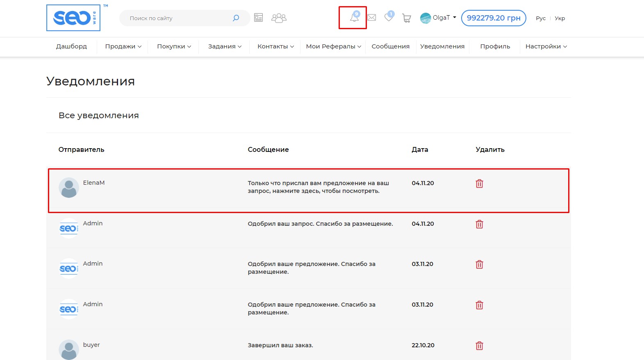
Task: Expand the Покупки dropdown menu
Action: pyautogui.click(x=174, y=46)
